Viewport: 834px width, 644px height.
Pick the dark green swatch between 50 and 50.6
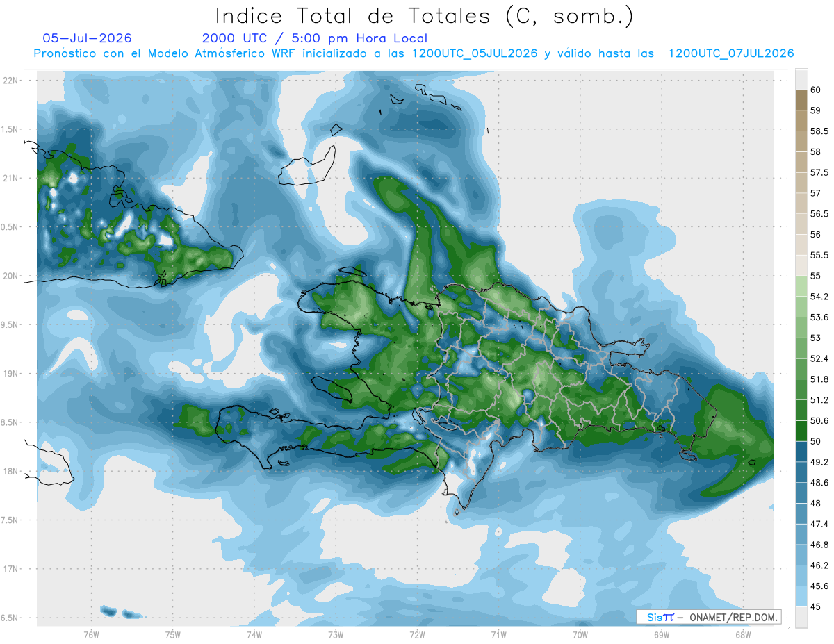(801, 431)
